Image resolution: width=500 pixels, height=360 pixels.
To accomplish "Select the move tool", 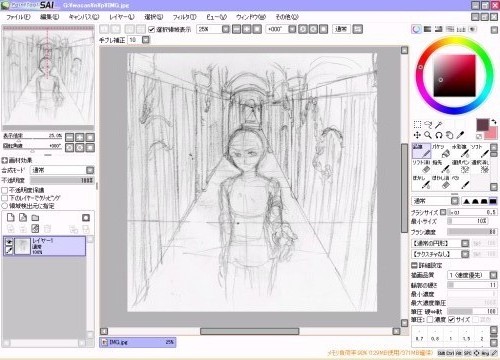I will (417, 135).
